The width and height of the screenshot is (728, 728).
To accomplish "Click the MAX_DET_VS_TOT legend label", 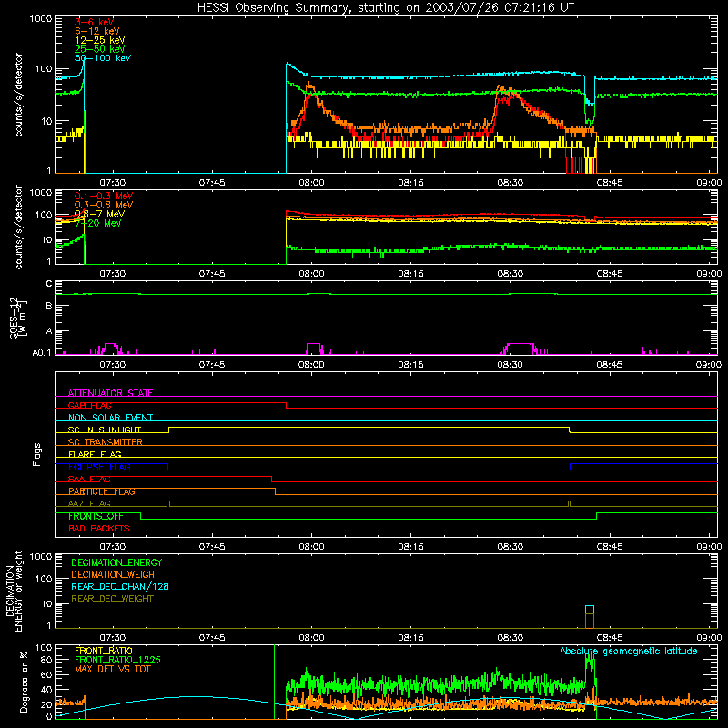I will pyautogui.click(x=112, y=669).
